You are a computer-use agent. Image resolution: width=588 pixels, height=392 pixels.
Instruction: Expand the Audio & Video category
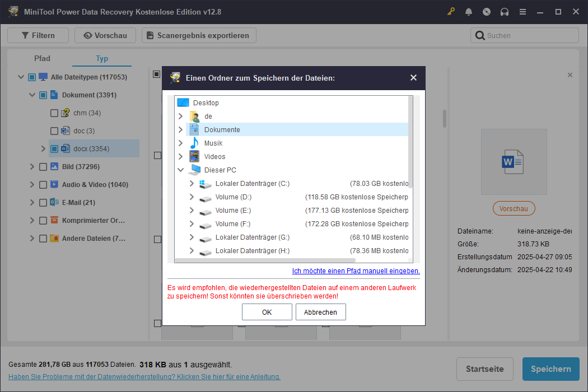click(33, 184)
